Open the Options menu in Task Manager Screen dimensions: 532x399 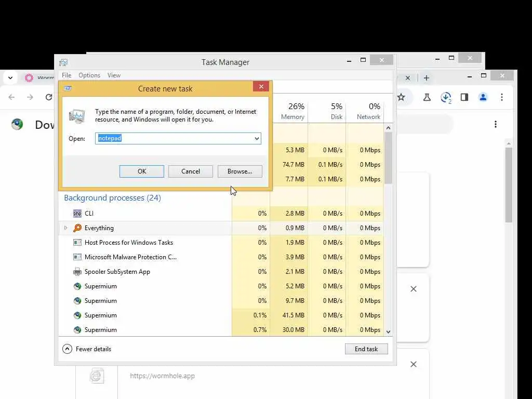89,75
